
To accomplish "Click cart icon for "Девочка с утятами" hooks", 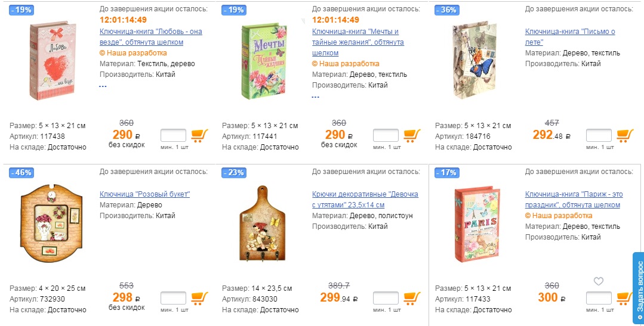I will point(412,298).
